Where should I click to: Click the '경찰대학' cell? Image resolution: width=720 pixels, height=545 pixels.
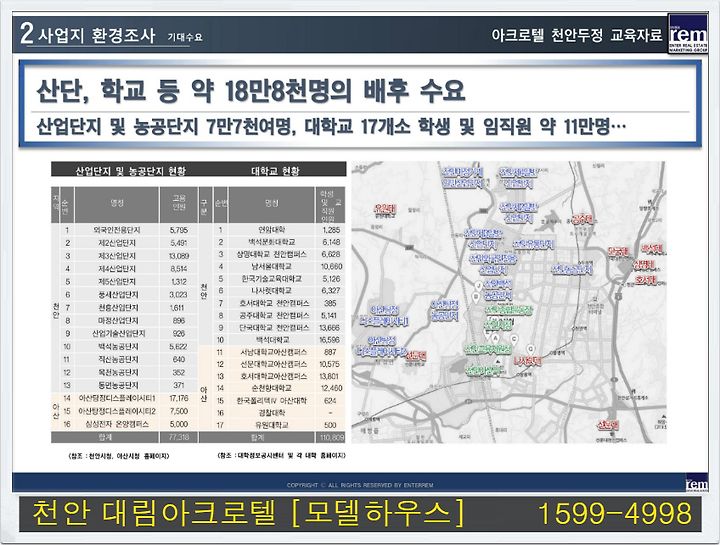coord(272,413)
